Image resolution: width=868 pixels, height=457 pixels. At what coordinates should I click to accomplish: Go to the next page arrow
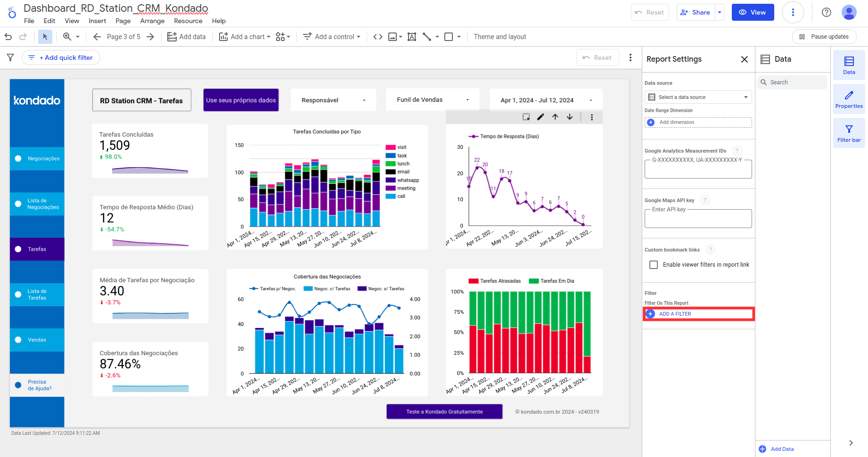pyautogui.click(x=150, y=37)
